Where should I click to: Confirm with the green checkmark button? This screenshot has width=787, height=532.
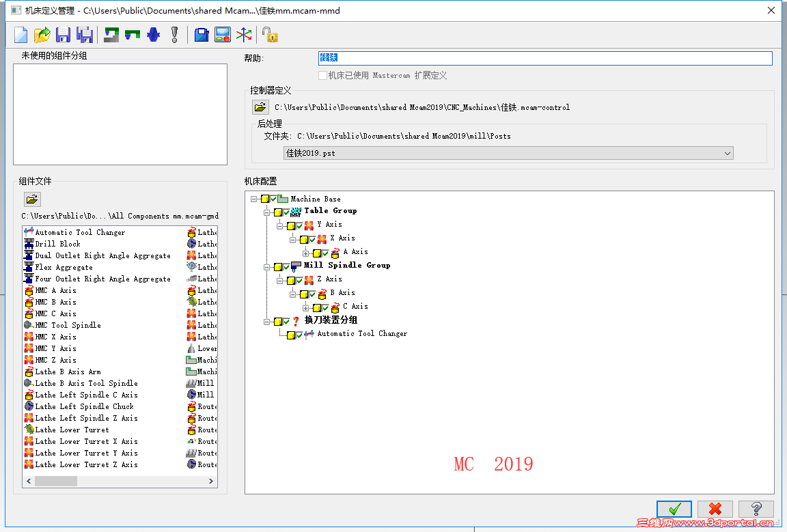pyautogui.click(x=674, y=509)
